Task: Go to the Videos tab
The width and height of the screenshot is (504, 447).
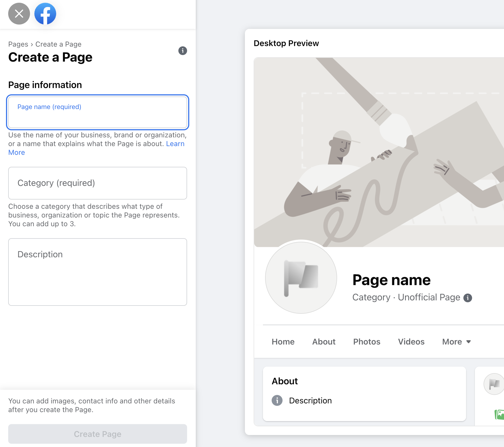Action: [x=411, y=342]
